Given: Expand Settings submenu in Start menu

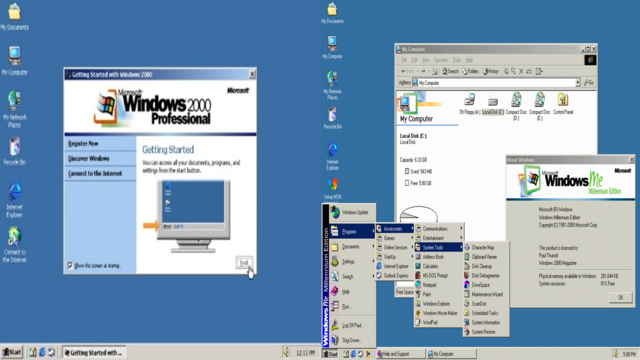Looking at the screenshot, I should 352,262.
